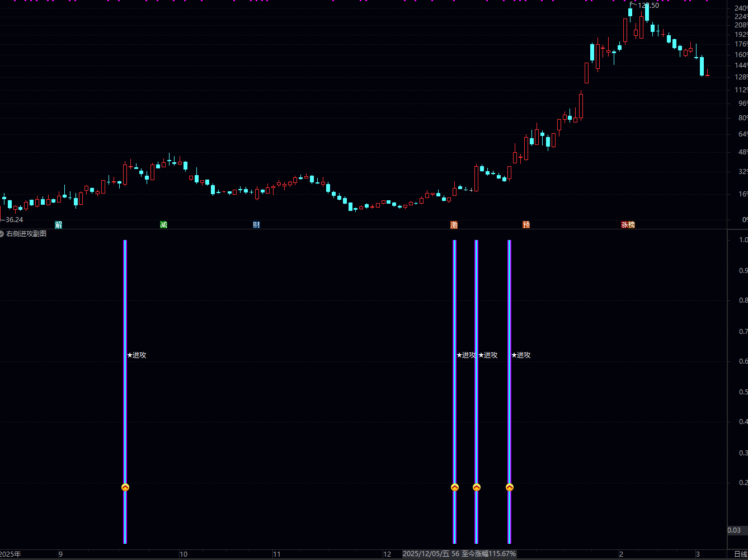
Task: Click the 36.24 low price label
Action: point(14,220)
